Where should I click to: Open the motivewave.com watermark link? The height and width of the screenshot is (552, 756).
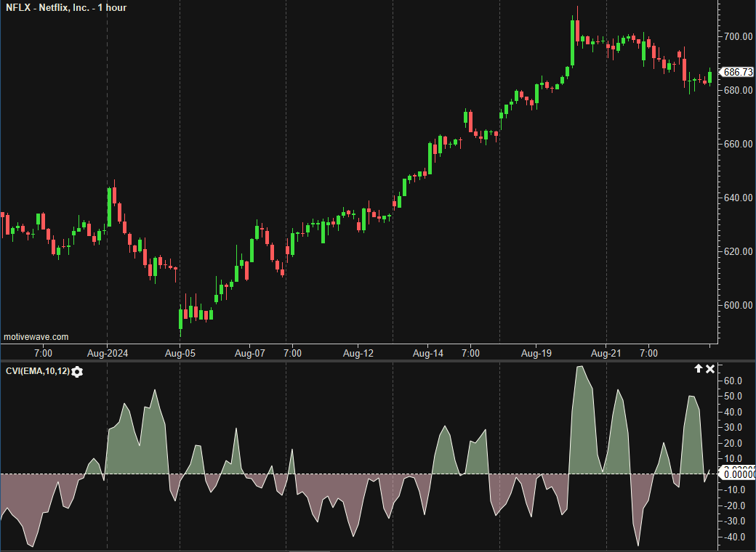(x=36, y=337)
